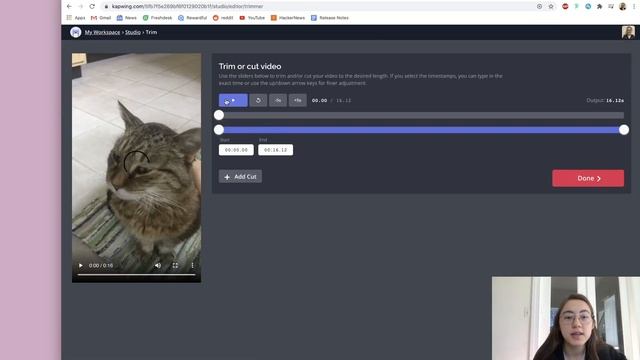Open the HackerNews bookmark
This screenshot has height=360, width=640.
(288, 18)
